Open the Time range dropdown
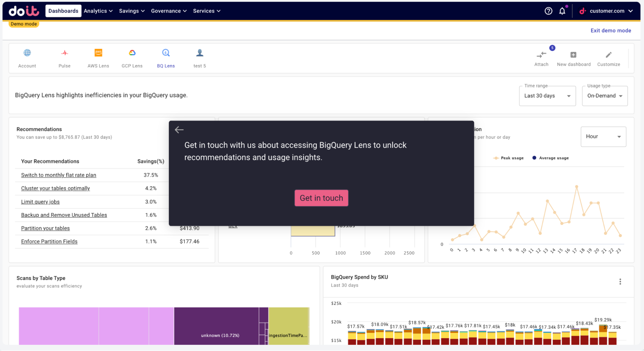Viewport: 644px width, 351px height. tap(547, 95)
